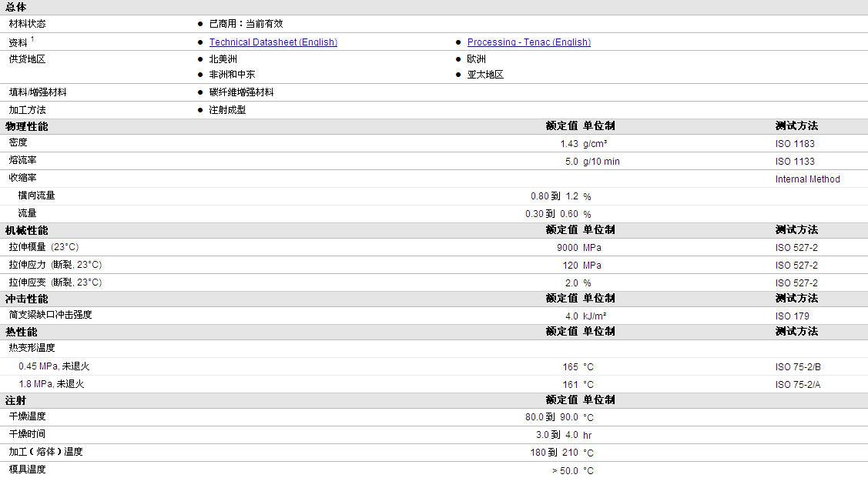The height and width of the screenshot is (478, 868).
Task: Click the footnote marker beside 资料
Action: [32, 38]
